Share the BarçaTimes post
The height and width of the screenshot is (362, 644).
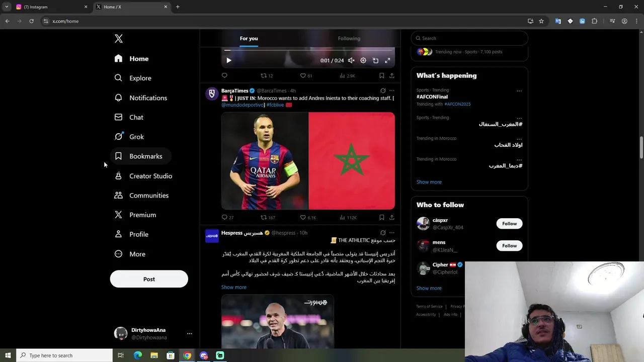pos(391,217)
